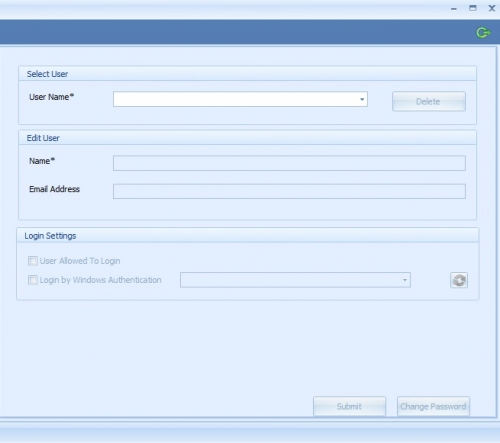This screenshot has height=443, width=500.
Task: Close the window with the X
Action: [492, 8]
